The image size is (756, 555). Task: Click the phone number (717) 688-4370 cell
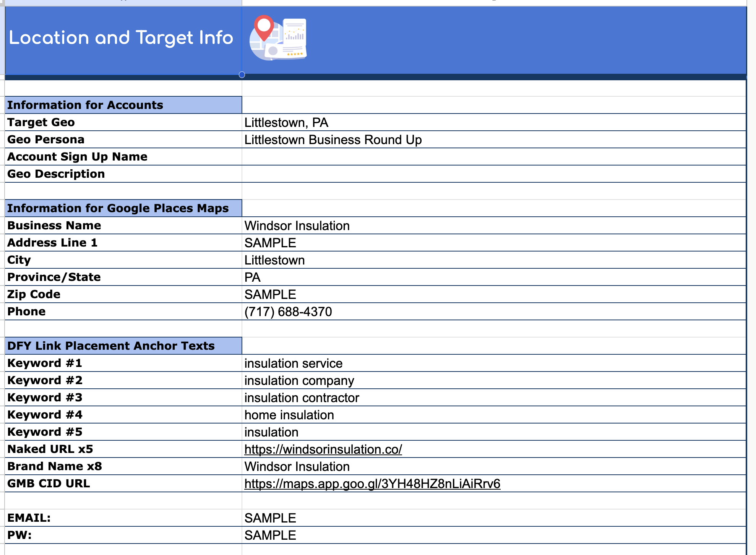tap(288, 312)
